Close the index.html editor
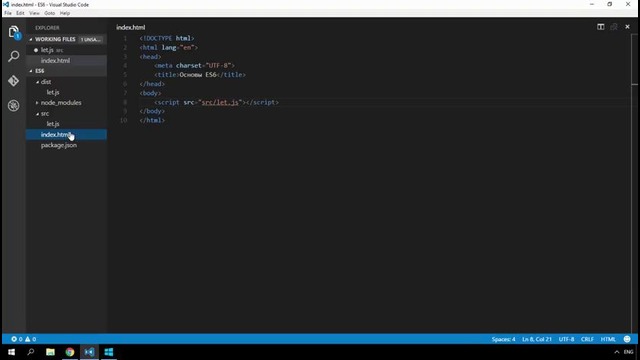 (627, 27)
